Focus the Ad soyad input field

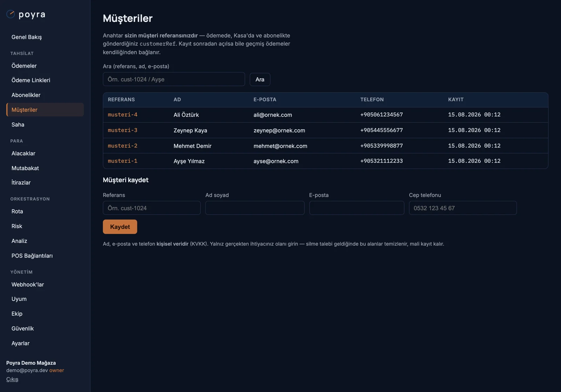[255, 208]
